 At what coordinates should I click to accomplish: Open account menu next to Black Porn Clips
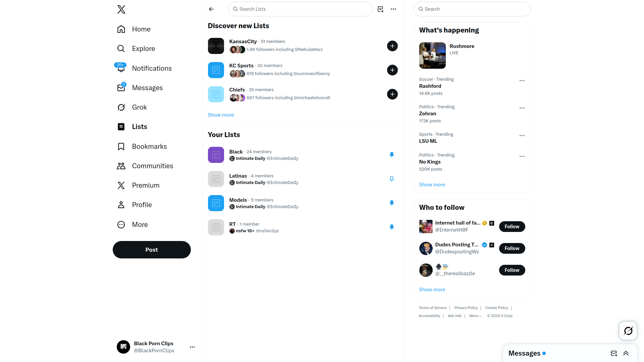coord(192,347)
